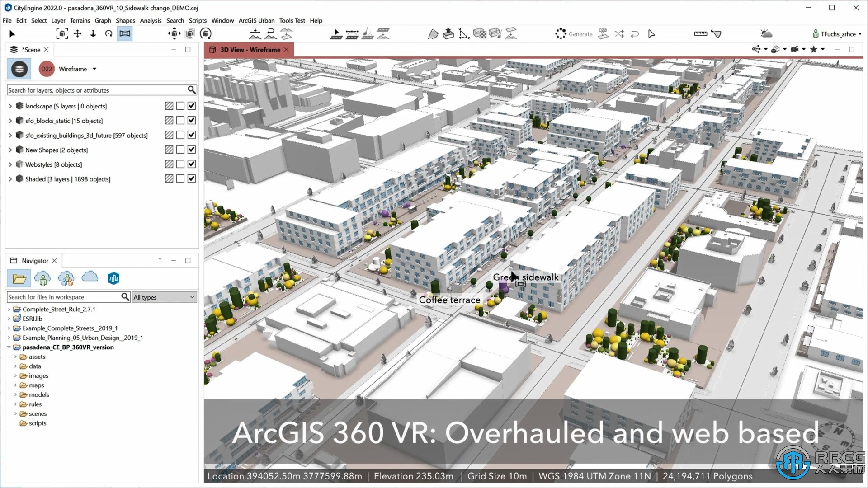Open the File menu
The image size is (868, 488).
[7, 20]
